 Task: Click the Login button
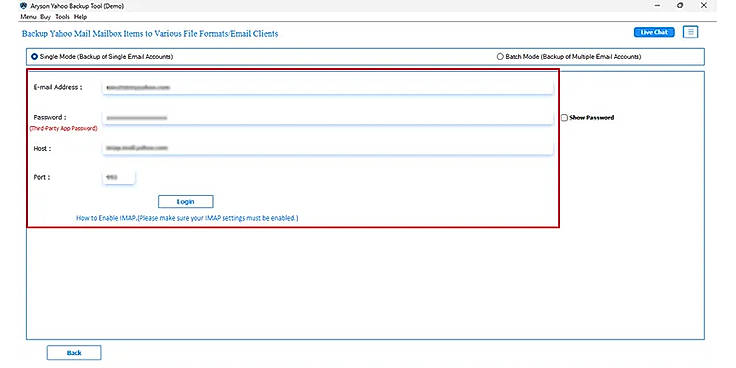click(185, 201)
